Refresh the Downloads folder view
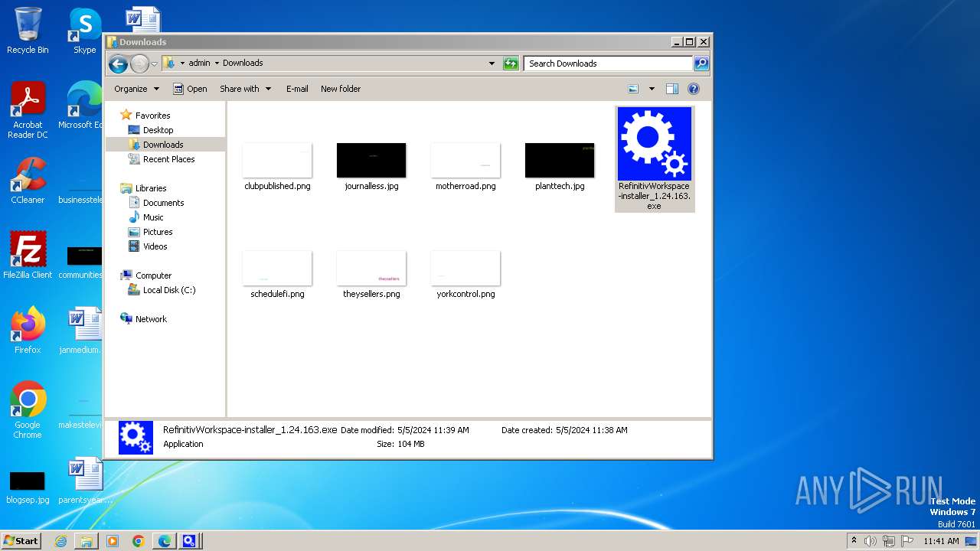 [511, 64]
